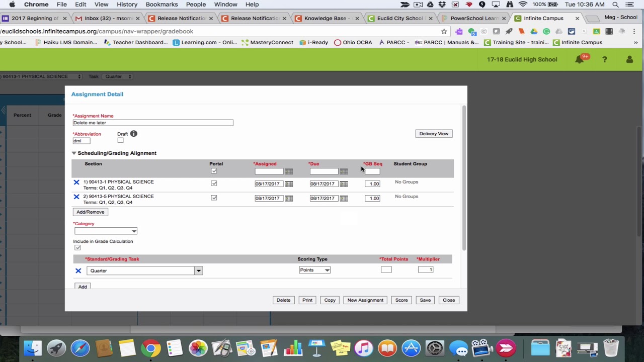Toggle the Draft checkbox

coord(120,140)
